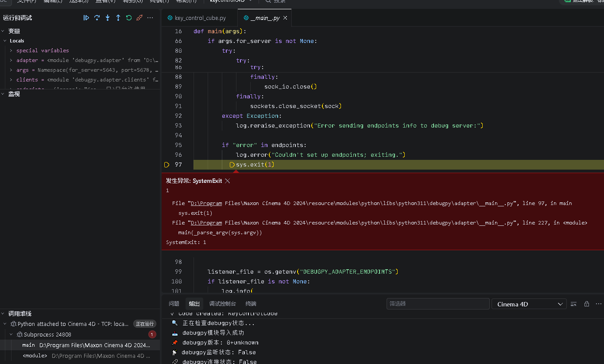Select the main stack frame
Image resolution: width=604 pixels, height=364 pixels.
tap(80, 345)
